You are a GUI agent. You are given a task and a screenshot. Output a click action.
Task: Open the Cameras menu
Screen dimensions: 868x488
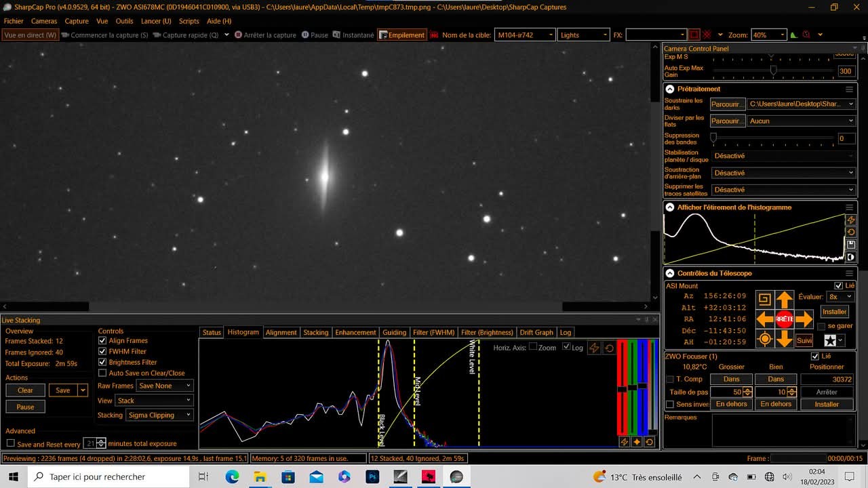(x=44, y=21)
